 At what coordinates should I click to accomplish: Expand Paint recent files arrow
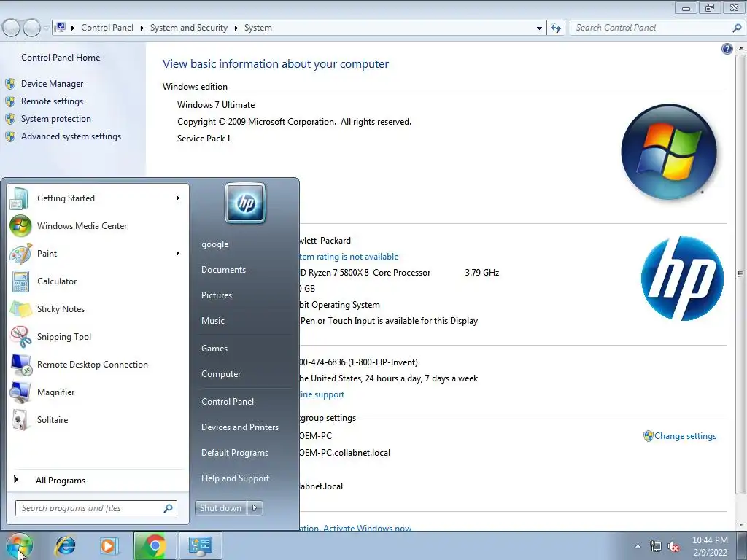coord(178,253)
